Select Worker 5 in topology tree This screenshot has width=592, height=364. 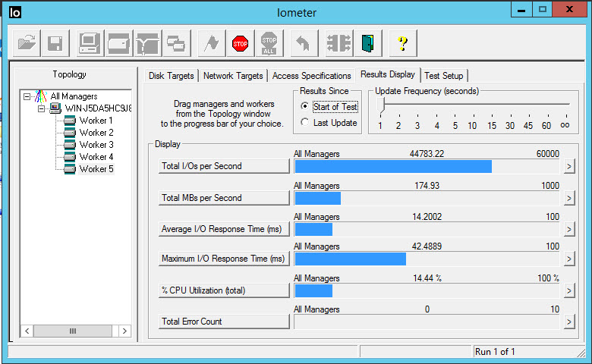(x=96, y=169)
